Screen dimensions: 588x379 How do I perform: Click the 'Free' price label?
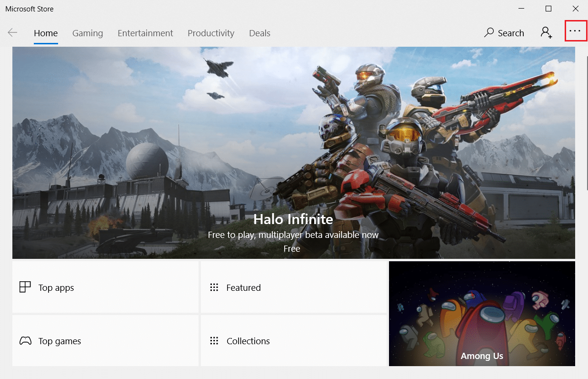[x=292, y=248]
